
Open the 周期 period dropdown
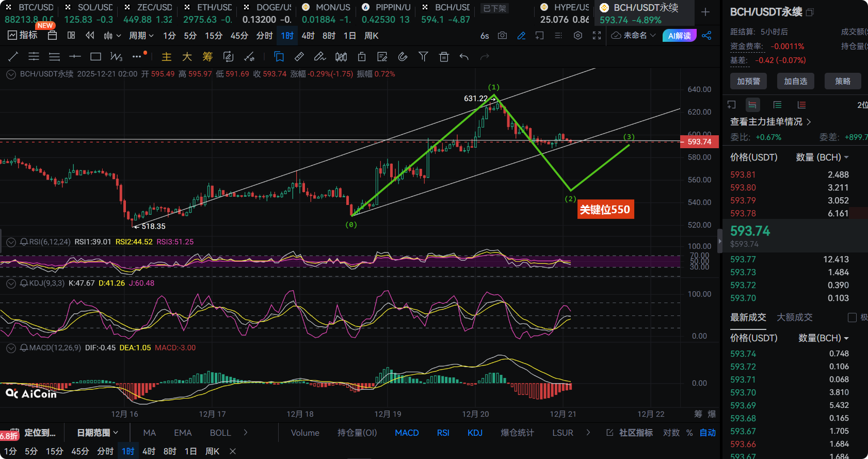[141, 36]
